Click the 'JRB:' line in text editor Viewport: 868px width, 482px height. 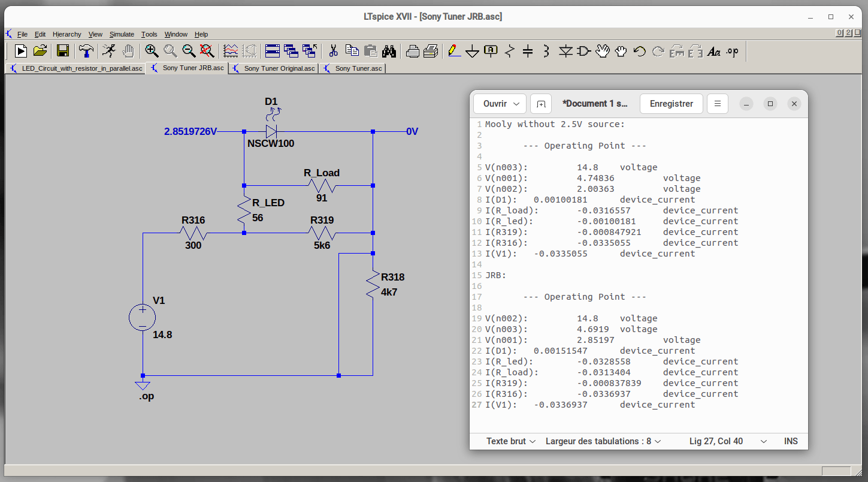pos(495,275)
